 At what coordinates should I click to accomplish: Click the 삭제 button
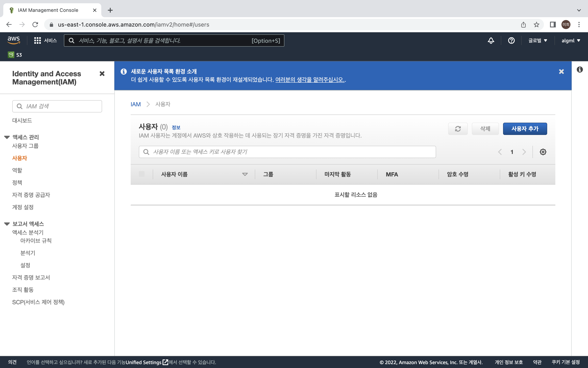tap(485, 129)
